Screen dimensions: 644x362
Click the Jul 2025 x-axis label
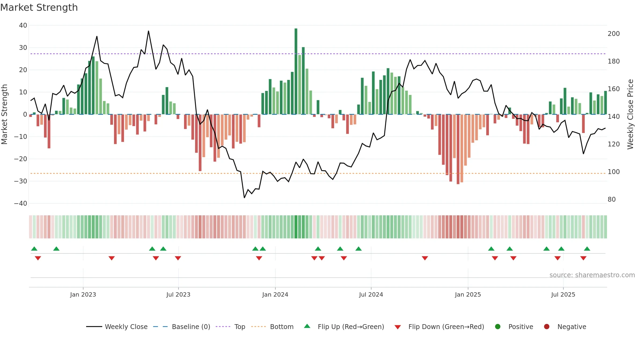tap(563, 294)
